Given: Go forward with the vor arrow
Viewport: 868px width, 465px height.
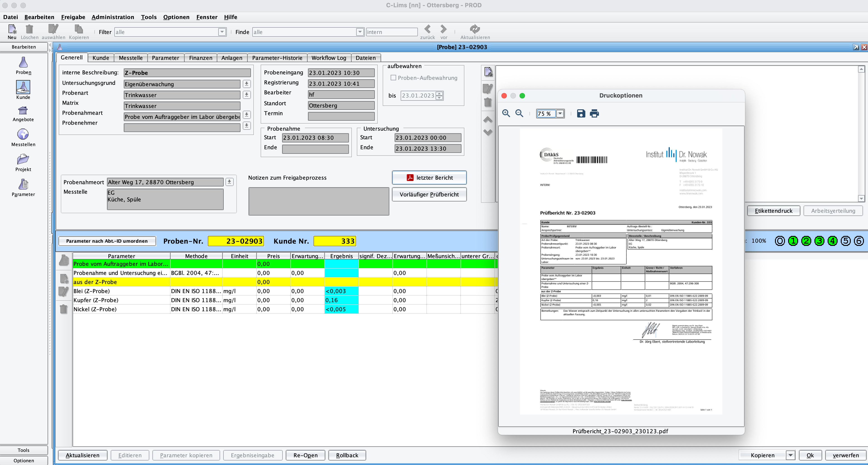Looking at the screenshot, I should click(x=444, y=29).
